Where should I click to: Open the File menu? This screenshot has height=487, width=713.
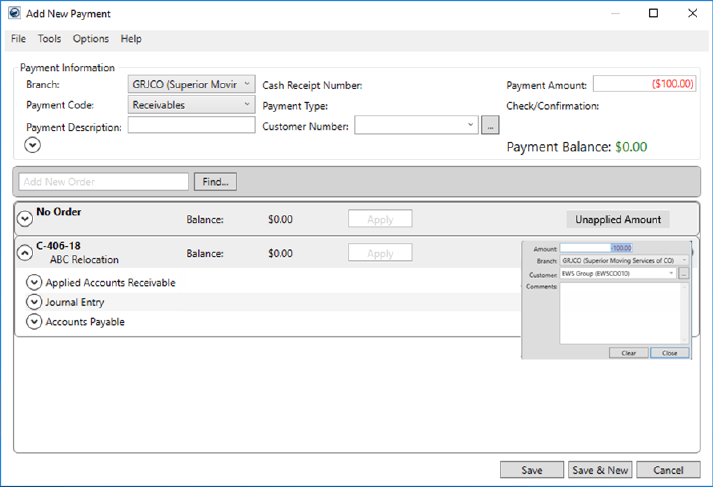click(x=18, y=39)
